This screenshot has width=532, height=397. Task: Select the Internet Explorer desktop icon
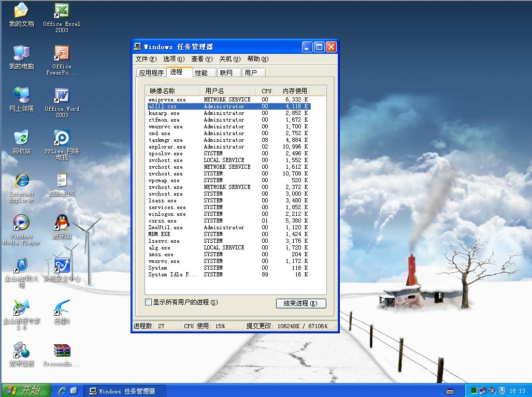tap(21, 187)
